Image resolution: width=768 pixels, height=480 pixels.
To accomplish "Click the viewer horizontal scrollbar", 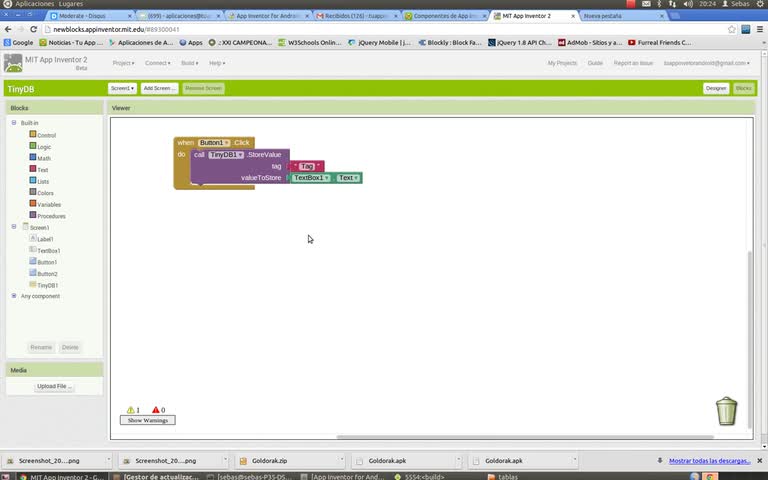I will point(524,436).
